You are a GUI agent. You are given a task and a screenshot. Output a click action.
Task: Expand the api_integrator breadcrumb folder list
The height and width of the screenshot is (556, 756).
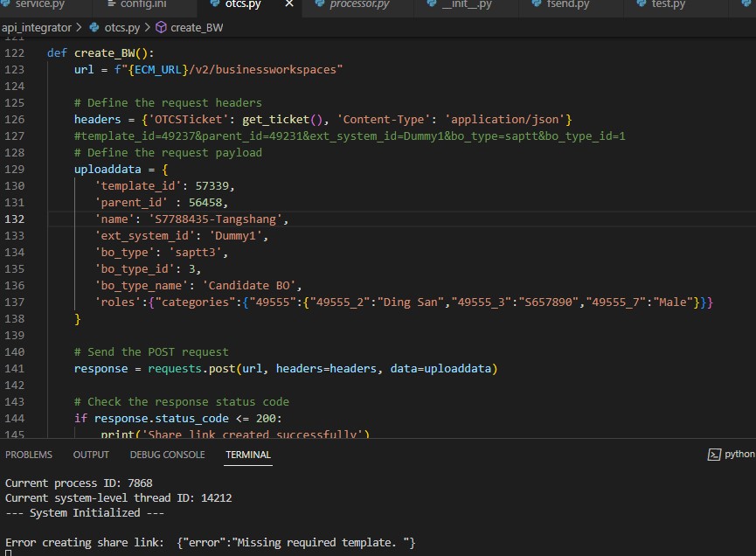tap(35, 27)
